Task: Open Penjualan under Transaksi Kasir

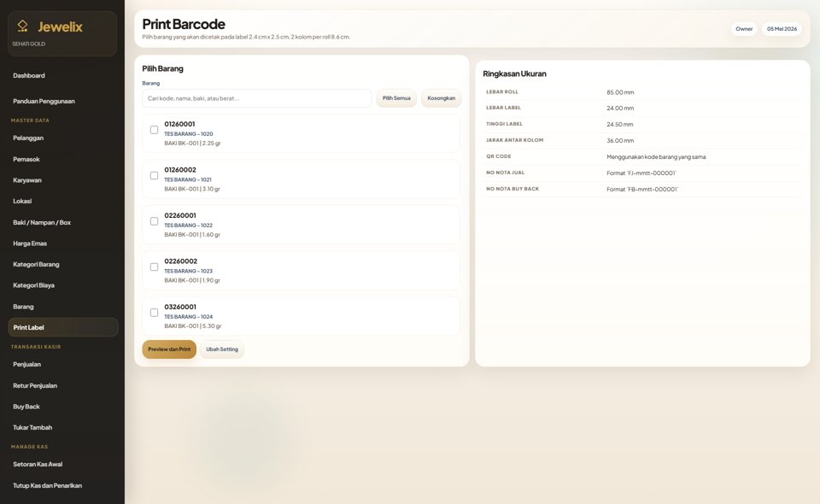Action: tap(62, 365)
